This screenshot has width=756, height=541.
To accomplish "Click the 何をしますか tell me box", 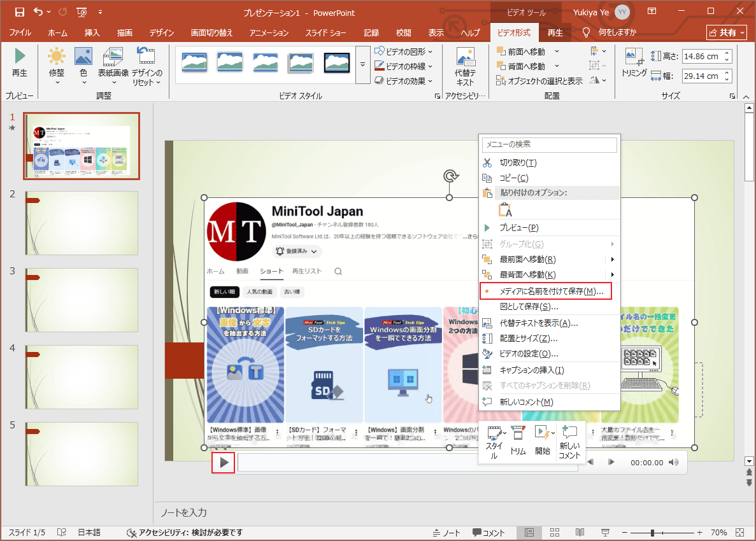I will (x=610, y=32).
